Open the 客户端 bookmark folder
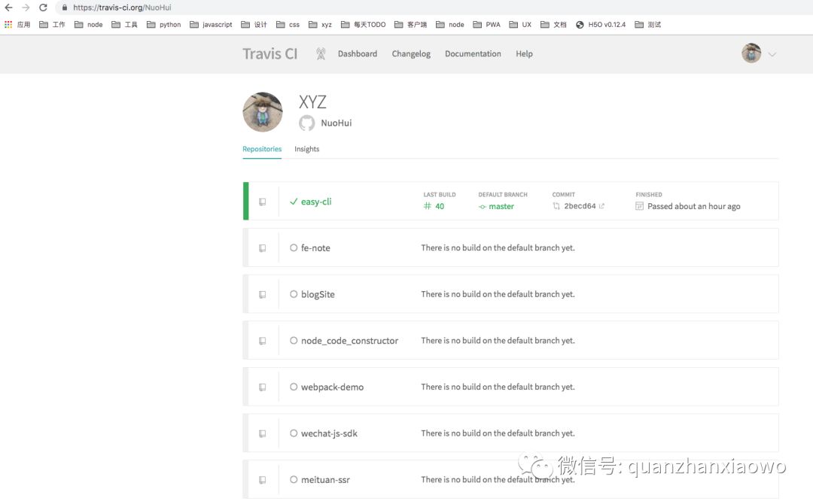The width and height of the screenshot is (813, 504). coord(411,24)
